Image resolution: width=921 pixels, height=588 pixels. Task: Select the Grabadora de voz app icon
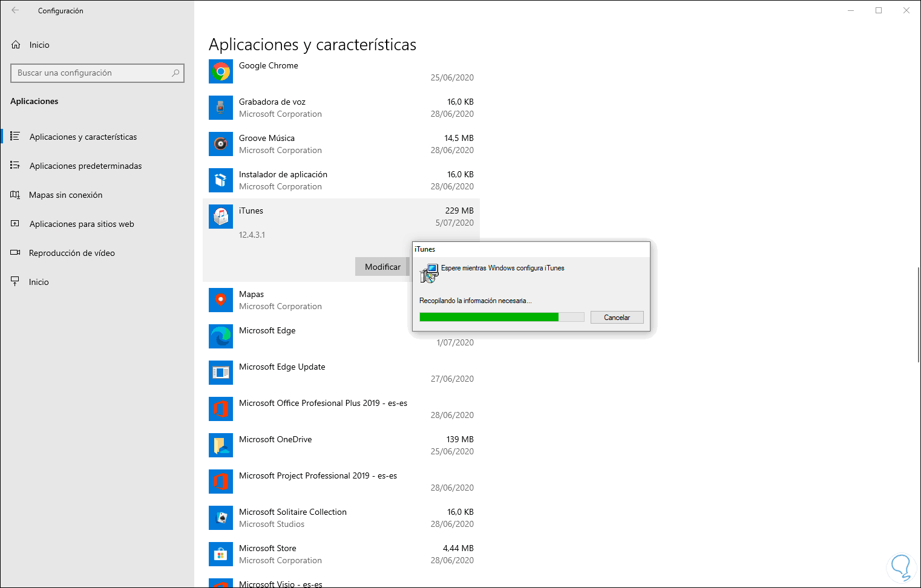click(x=221, y=108)
